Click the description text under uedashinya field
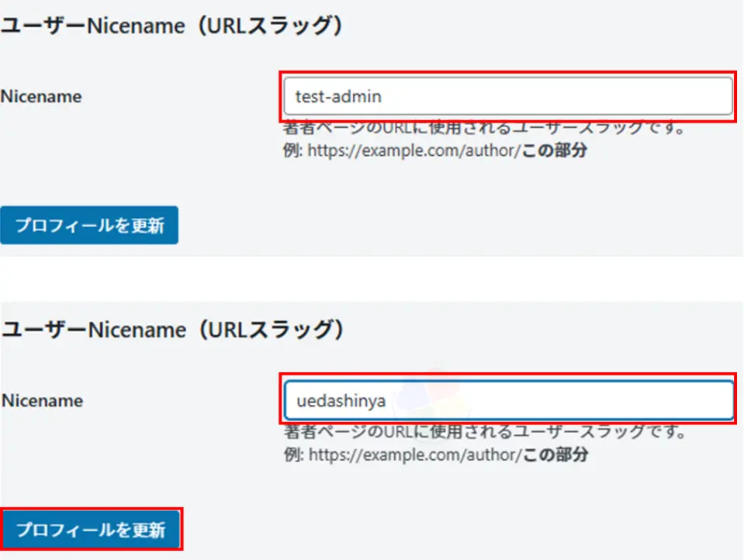 coord(485,431)
